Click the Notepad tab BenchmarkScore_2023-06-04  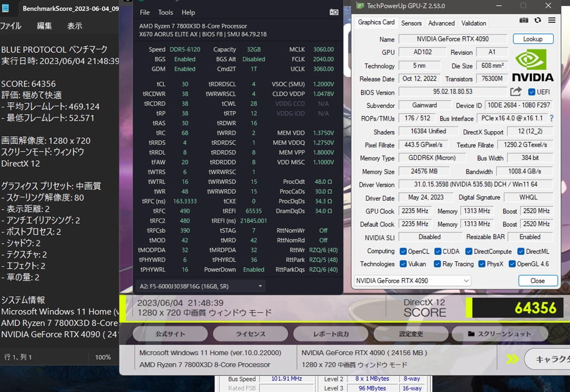pyautogui.click(x=71, y=8)
